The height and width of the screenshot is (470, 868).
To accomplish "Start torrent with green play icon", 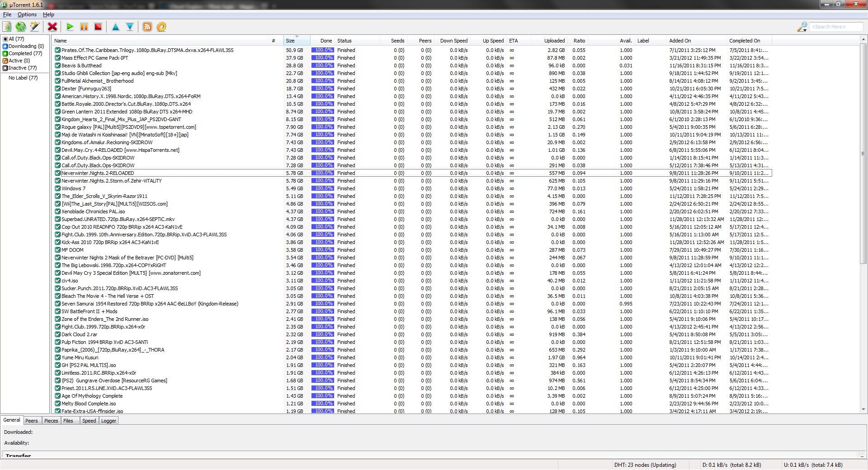I will (x=70, y=27).
